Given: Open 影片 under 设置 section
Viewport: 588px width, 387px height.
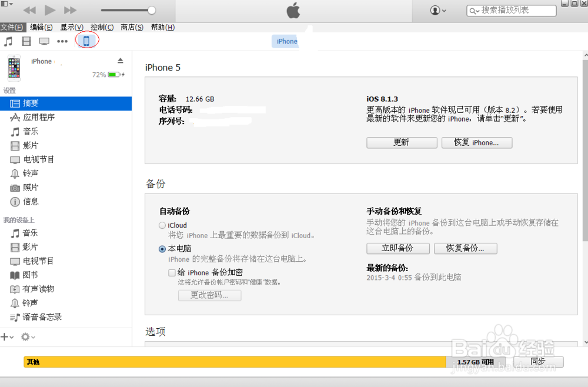Looking at the screenshot, I should (x=66, y=145).
